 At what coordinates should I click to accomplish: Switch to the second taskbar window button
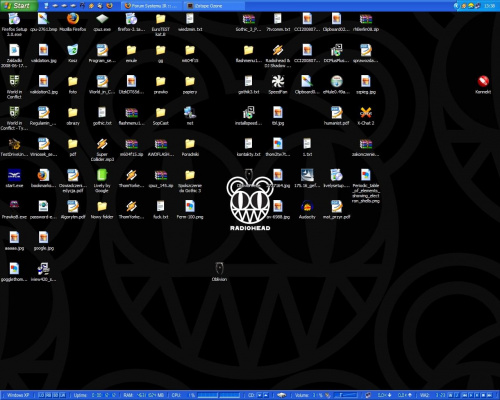point(215,6)
